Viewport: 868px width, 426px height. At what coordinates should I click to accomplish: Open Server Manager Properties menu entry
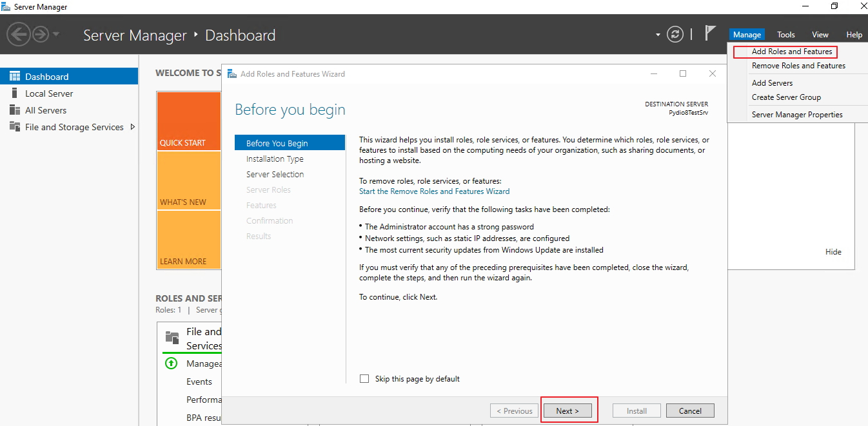(797, 115)
